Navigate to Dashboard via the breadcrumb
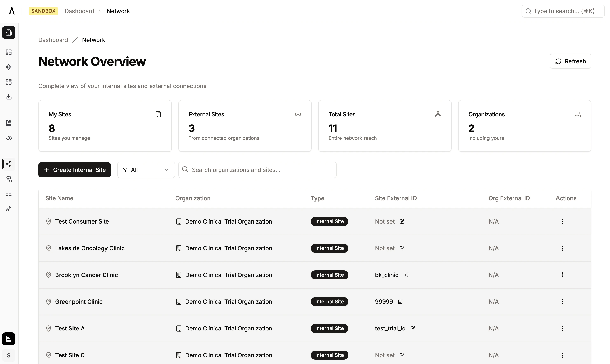The width and height of the screenshot is (610, 364). 53,40
